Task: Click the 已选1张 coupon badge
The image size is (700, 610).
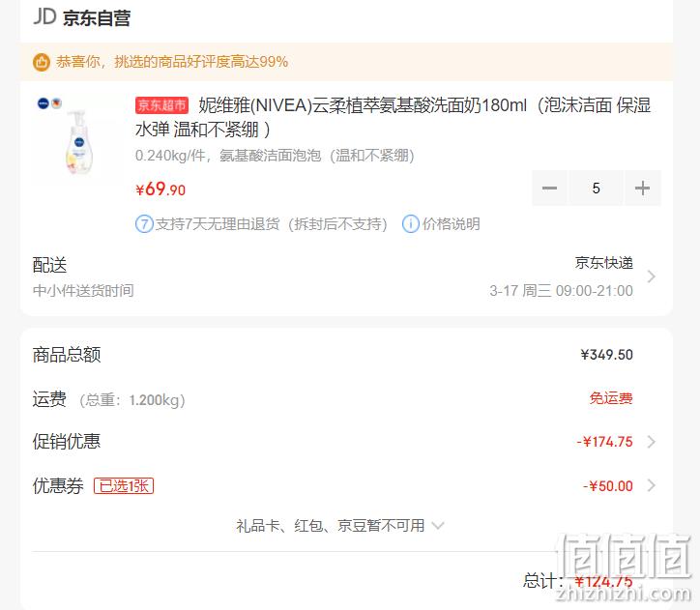Action: click(124, 485)
